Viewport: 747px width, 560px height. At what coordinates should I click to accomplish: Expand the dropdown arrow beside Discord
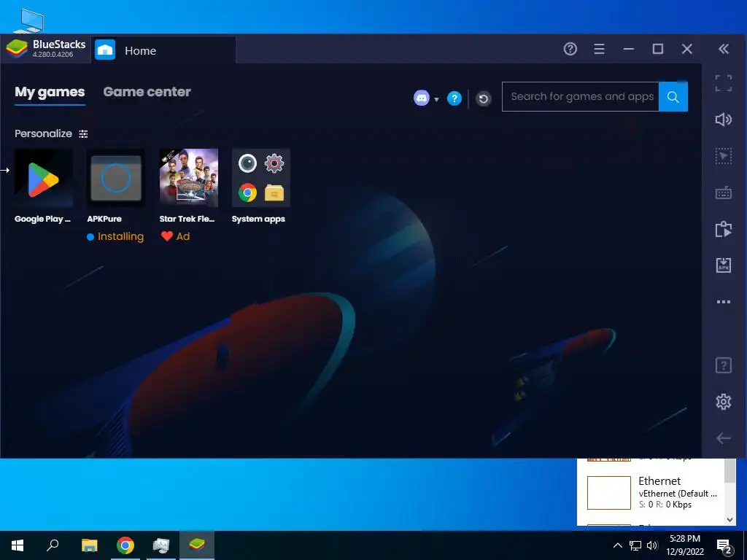tap(436, 99)
